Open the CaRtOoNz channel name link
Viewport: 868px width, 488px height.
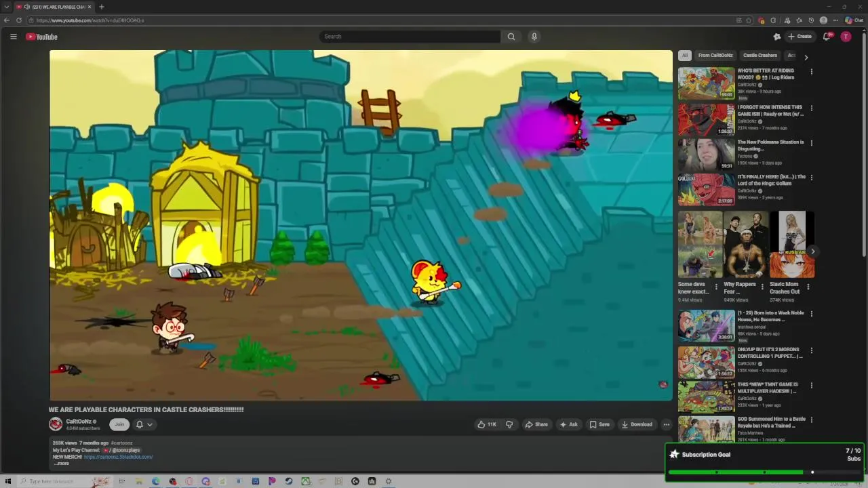click(x=79, y=422)
